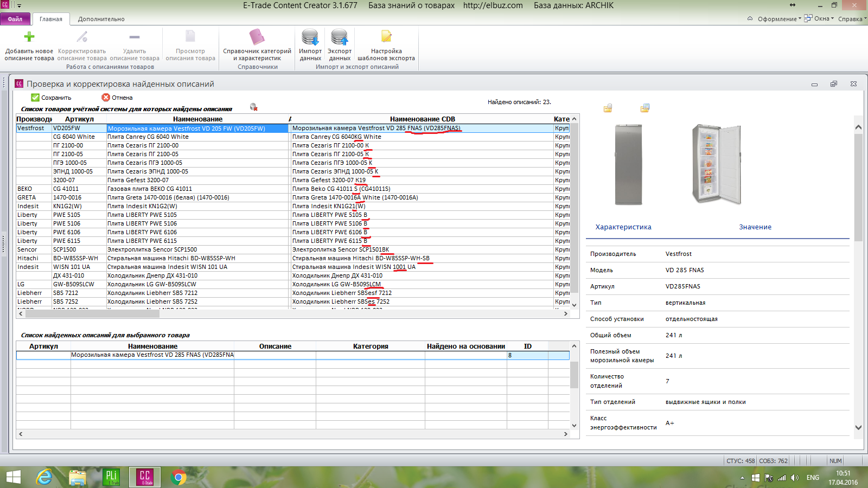
Task: Select row 'Холодильник LG GW-B509SLCW'
Action: coord(293,284)
